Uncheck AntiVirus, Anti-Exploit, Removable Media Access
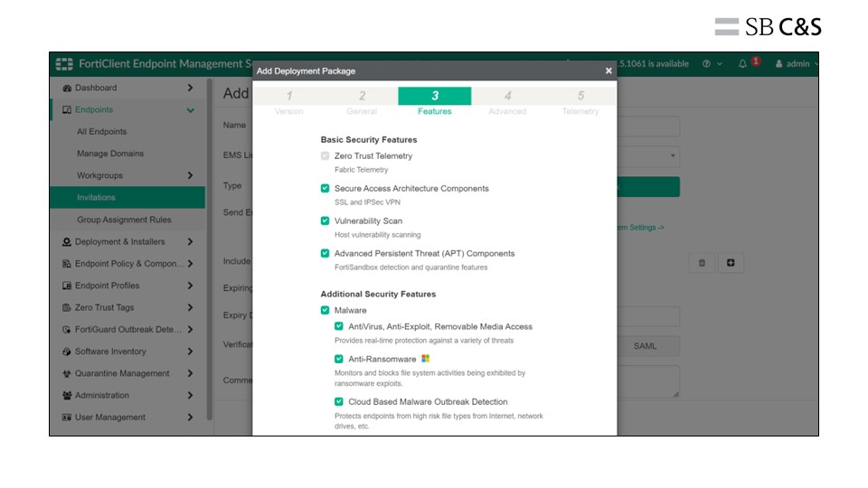This screenshot has width=868, height=488. click(339, 326)
